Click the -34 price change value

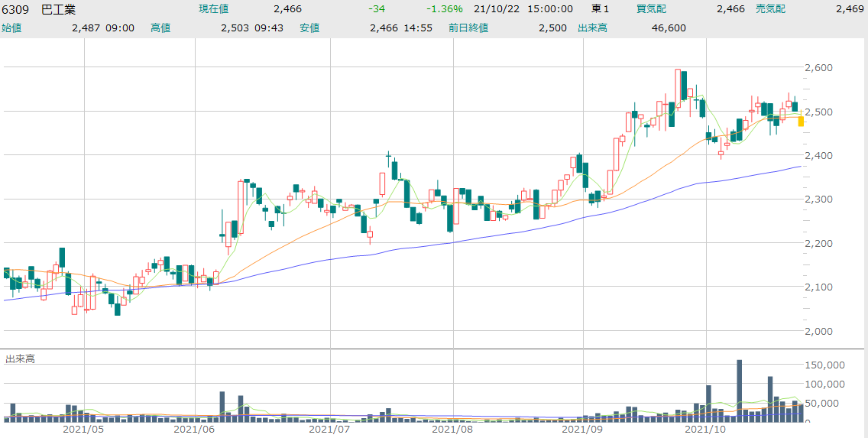[x=376, y=9]
